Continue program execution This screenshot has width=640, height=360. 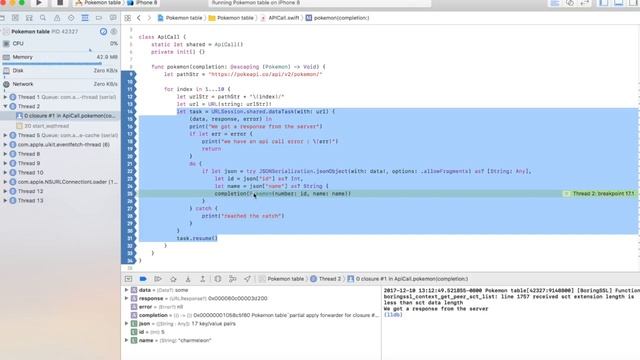(158, 279)
